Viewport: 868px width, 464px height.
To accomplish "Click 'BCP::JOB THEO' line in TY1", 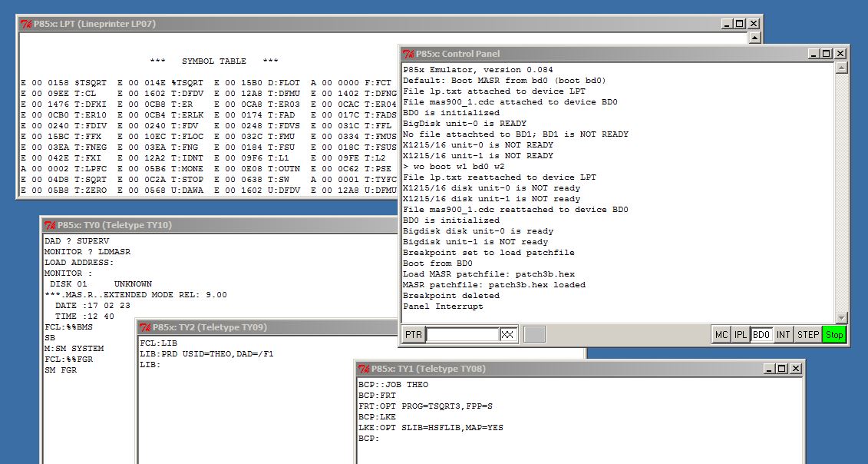I will point(393,385).
